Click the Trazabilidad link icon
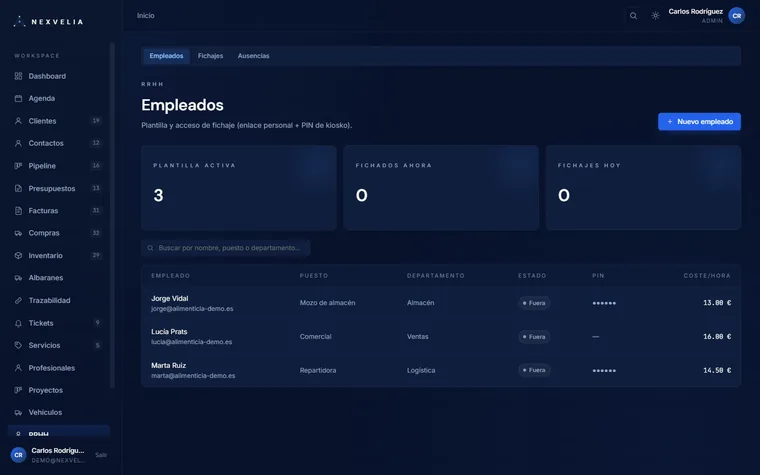The image size is (760, 475). [18, 301]
